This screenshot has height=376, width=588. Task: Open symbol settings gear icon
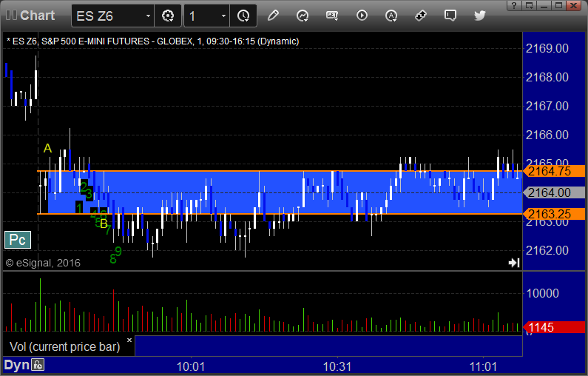[168, 16]
